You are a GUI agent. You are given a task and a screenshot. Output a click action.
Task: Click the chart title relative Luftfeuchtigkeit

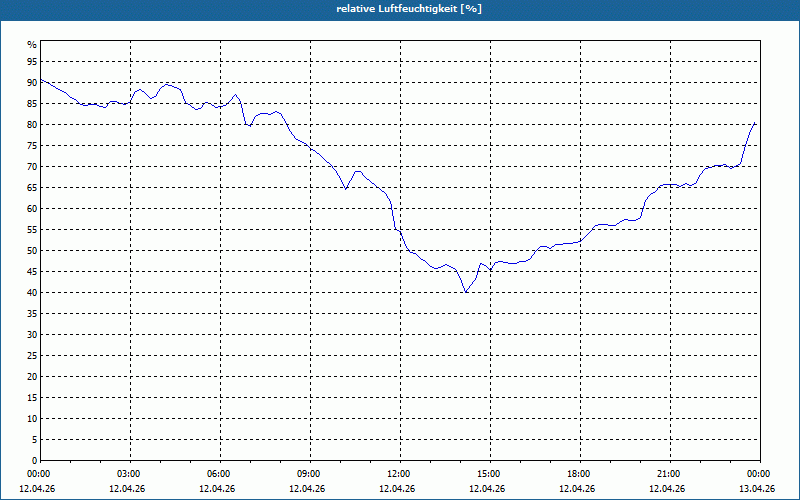(x=409, y=9)
